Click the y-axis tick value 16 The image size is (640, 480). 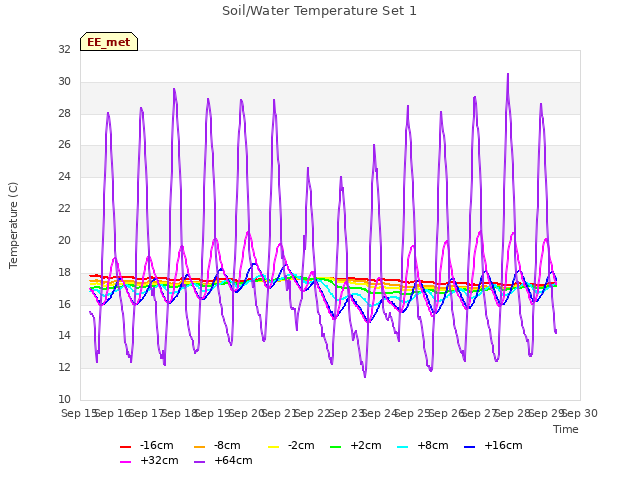(64, 304)
